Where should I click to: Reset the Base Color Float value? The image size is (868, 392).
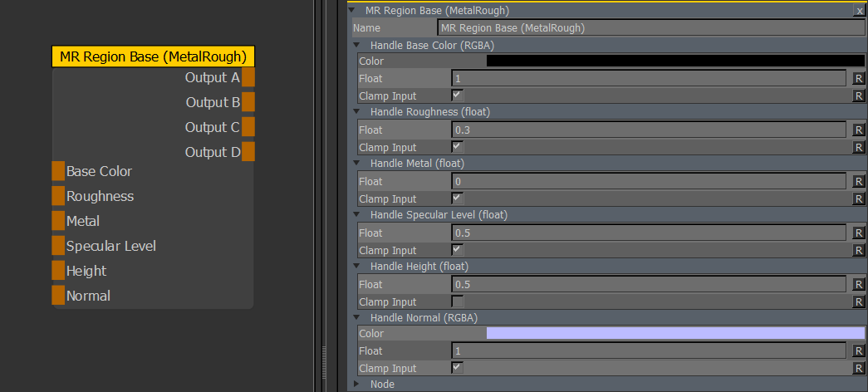click(859, 79)
